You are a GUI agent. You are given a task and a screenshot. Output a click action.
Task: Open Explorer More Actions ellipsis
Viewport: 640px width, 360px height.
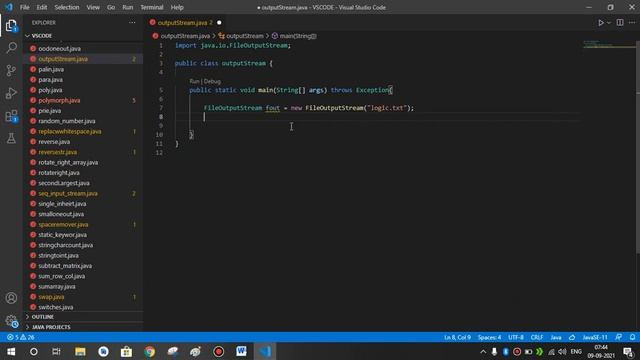pyautogui.click(x=132, y=22)
